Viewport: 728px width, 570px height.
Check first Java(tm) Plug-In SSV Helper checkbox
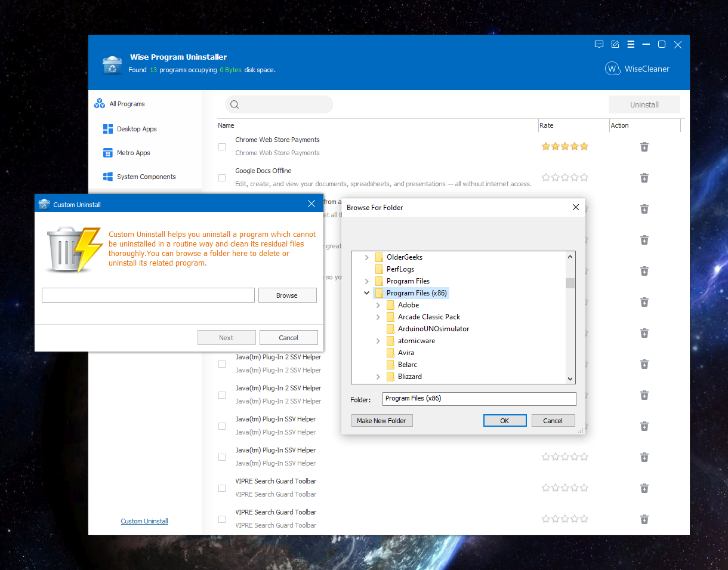pos(222,426)
